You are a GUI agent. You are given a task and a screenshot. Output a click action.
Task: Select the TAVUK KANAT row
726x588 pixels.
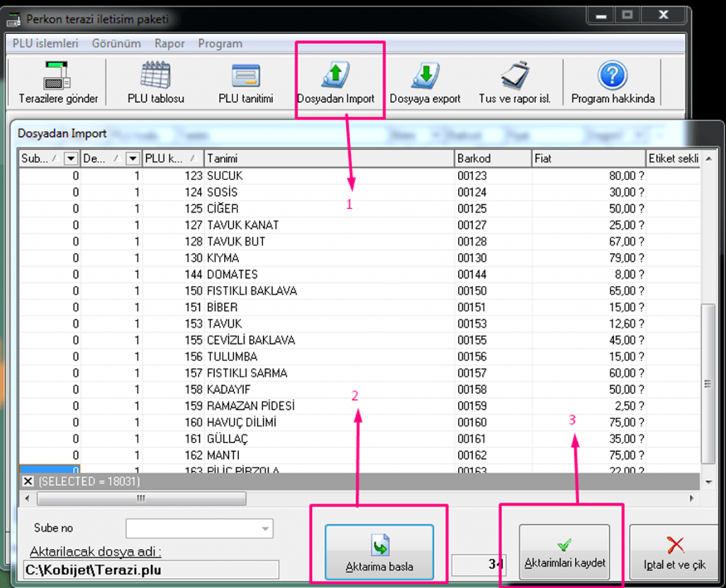click(359, 225)
